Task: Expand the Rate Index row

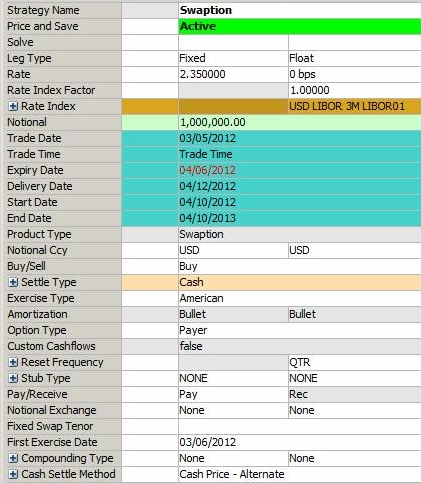Action: coord(13,106)
